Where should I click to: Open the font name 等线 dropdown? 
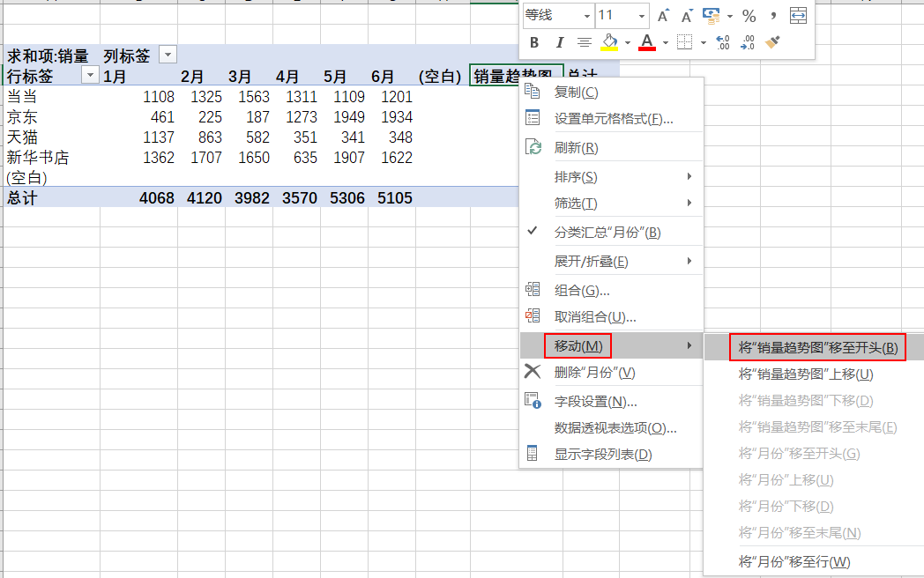(x=586, y=17)
